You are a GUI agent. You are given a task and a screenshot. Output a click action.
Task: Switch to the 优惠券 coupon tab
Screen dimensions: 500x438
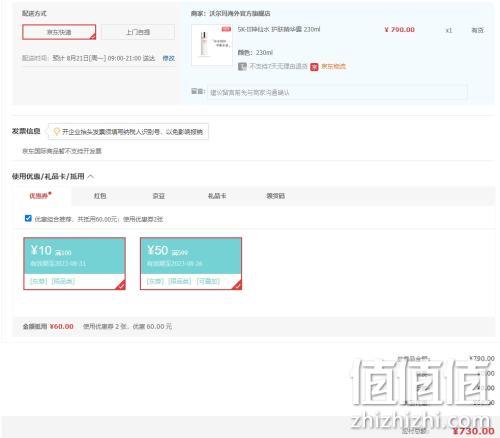[40, 196]
